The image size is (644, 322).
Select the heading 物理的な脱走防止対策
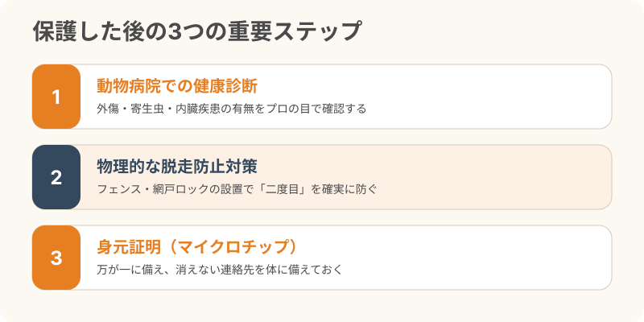(x=177, y=167)
